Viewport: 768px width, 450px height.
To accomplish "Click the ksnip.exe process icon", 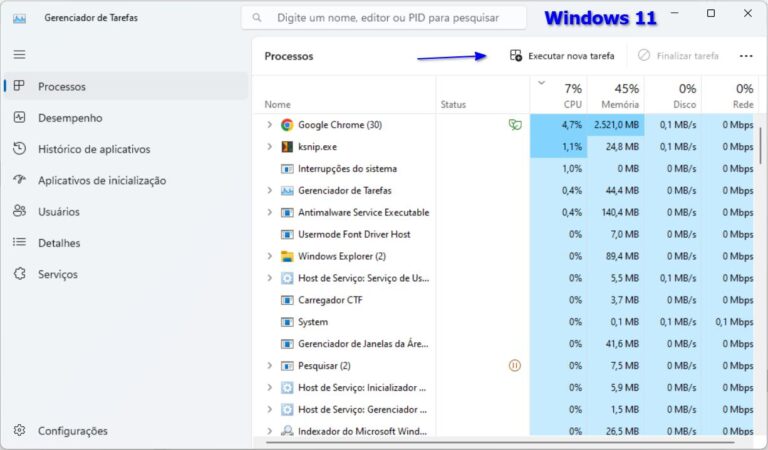I will pyautogui.click(x=287, y=146).
